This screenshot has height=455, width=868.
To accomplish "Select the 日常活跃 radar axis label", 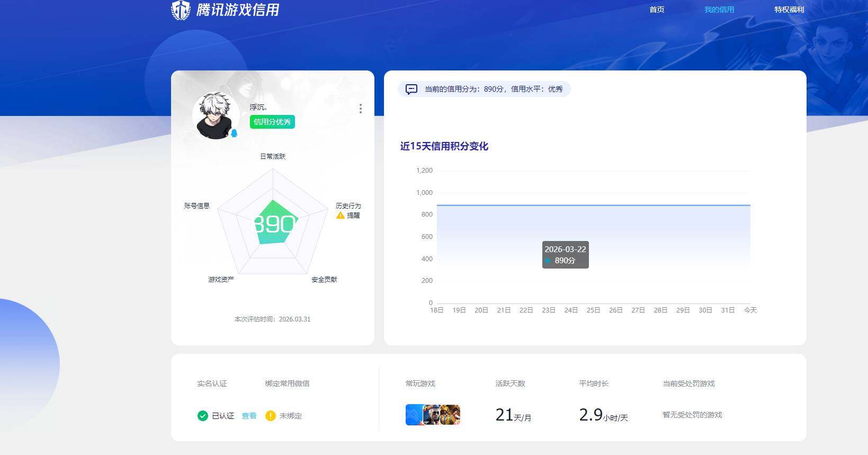I will coord(273,156).
